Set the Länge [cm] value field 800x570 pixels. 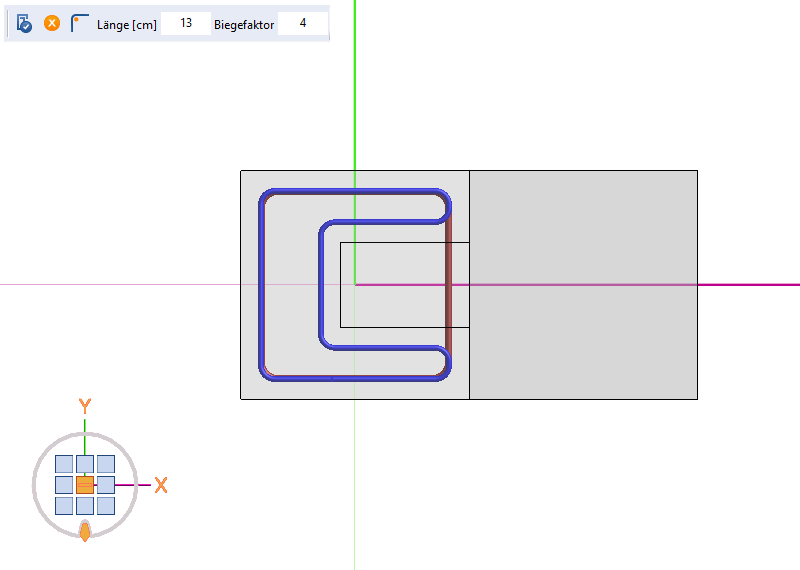coord(186,23)
